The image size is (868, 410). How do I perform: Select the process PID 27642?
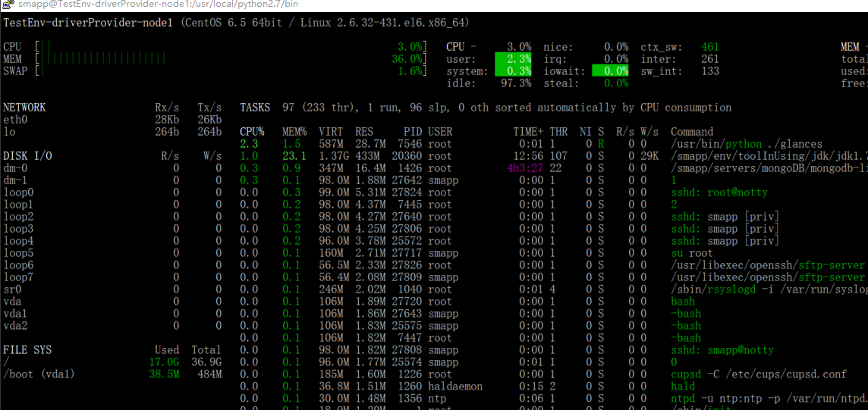point(407,180)
